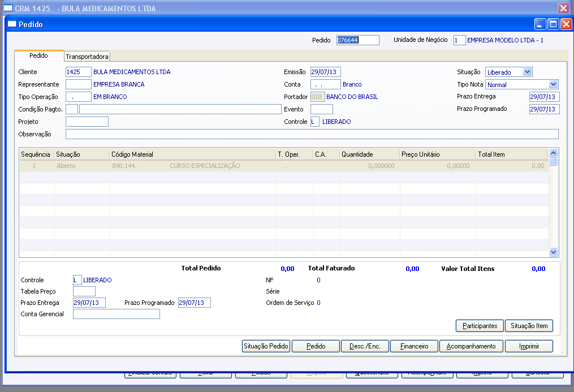Click the Código Material column header
The width and height of the screenshot is (574, 392).
tap(192, 154)
